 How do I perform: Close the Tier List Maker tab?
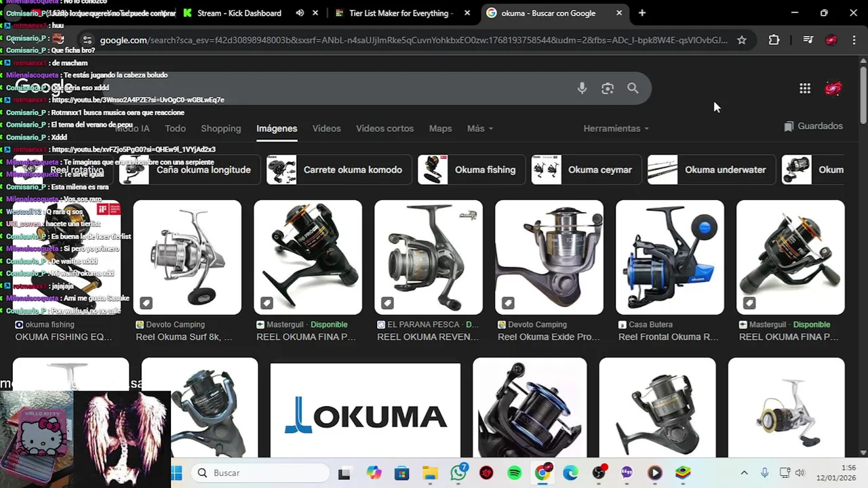click(467, 13)
